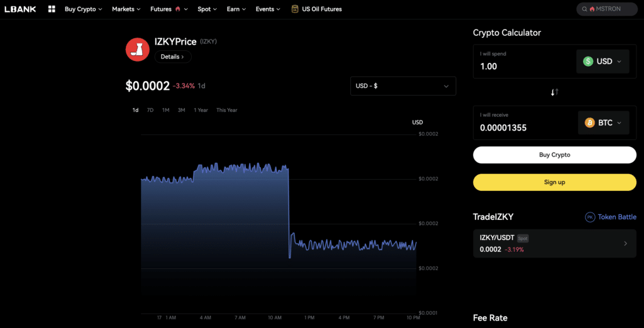Click the Token Battle PK icon

pyautogui.click(x=590, y=217)
